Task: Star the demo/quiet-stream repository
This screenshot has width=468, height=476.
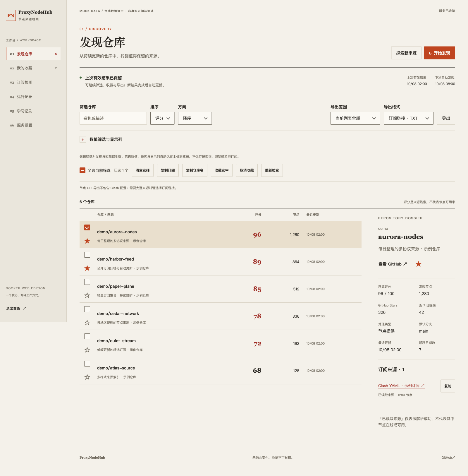Action: point(87,350)
